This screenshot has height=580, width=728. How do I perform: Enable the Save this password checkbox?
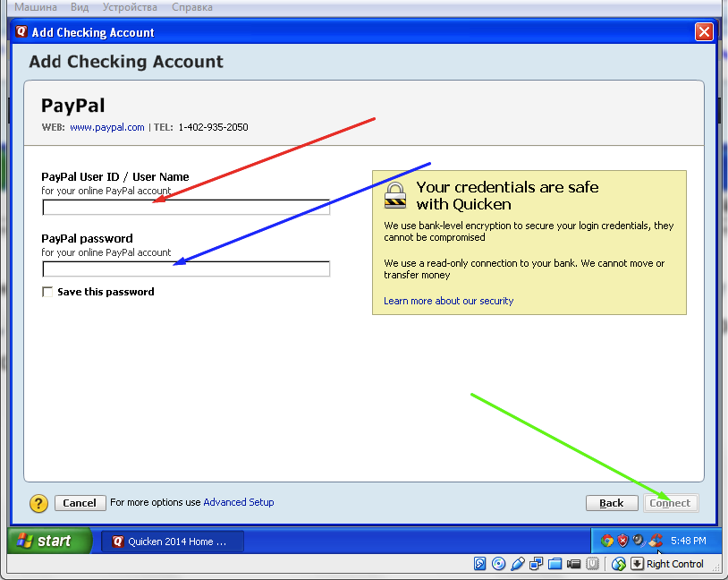(47, 292)
